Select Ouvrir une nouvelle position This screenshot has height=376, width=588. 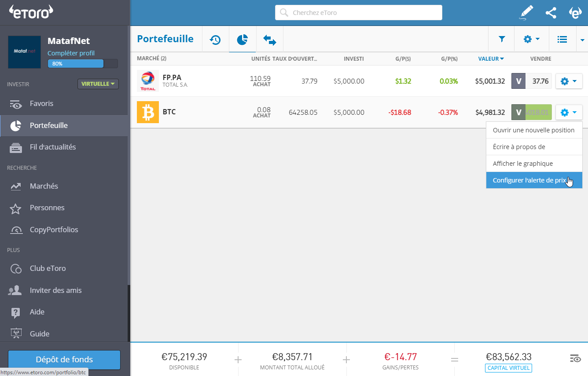click(x=534, y=130)
